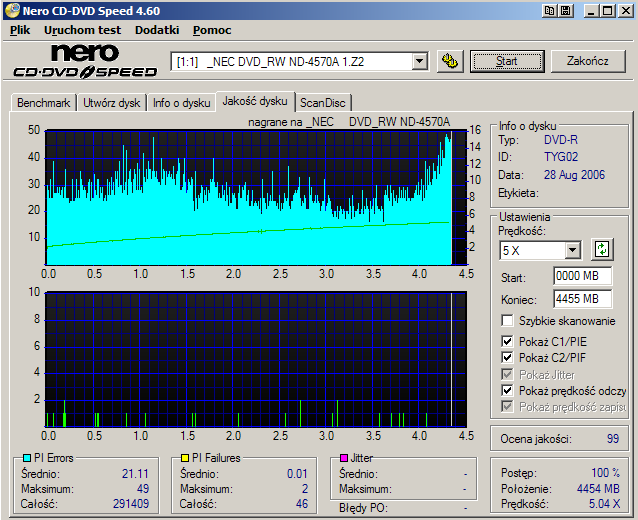Maximize the Nero CD-DVD Speed window
638x520 pixels.
point(608,11)
